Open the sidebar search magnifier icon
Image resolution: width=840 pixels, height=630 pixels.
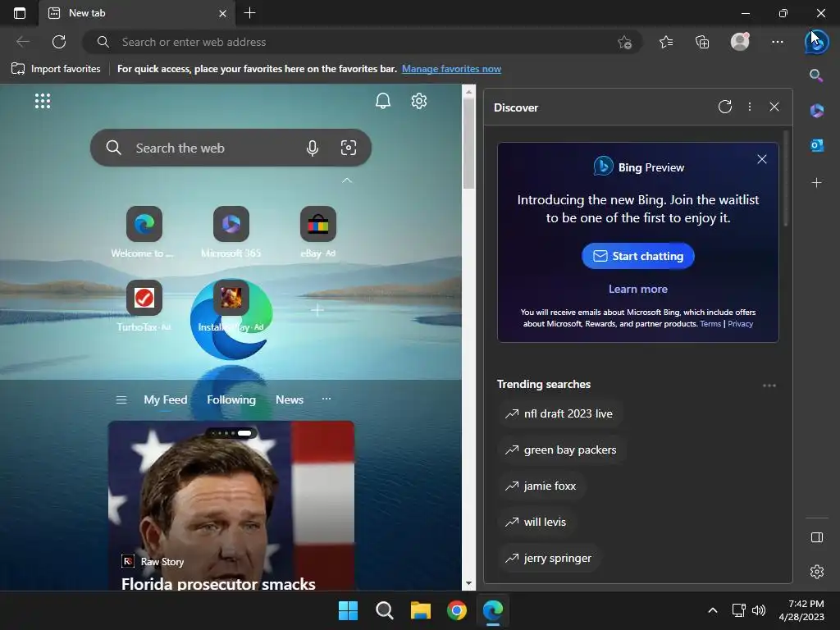816,75
